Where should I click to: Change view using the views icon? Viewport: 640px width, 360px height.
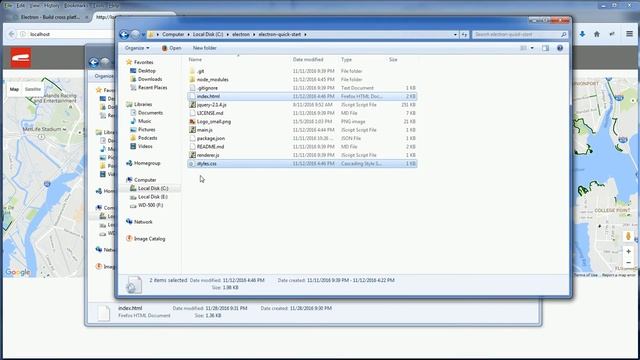[524, 48]
